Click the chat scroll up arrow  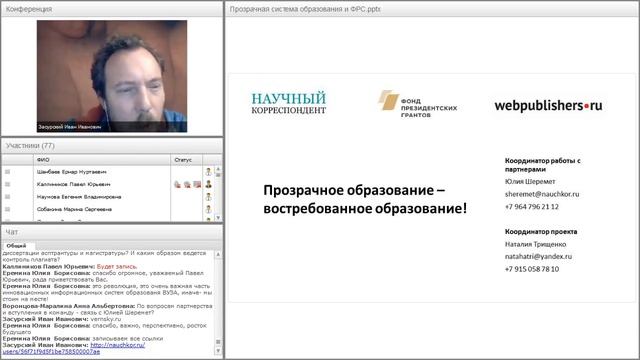tap(218, 255)
